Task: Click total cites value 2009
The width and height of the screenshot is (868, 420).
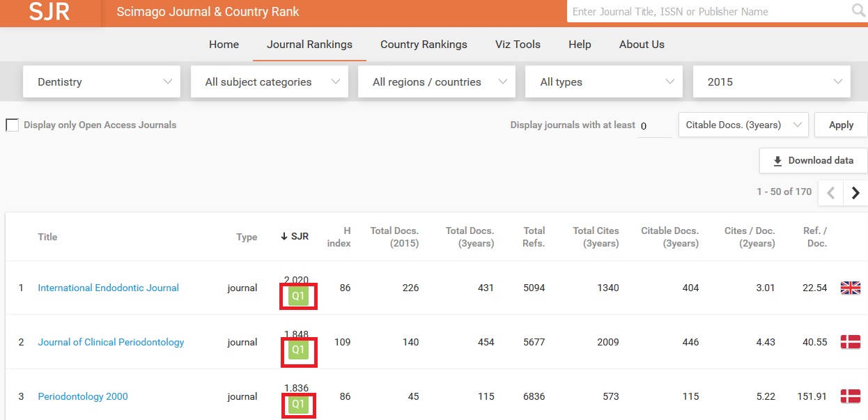Action: [607, 342]
